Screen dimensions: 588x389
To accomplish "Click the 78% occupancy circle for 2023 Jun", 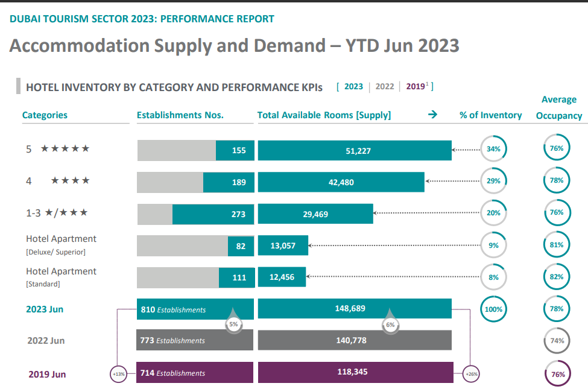I will click(557, 309).
